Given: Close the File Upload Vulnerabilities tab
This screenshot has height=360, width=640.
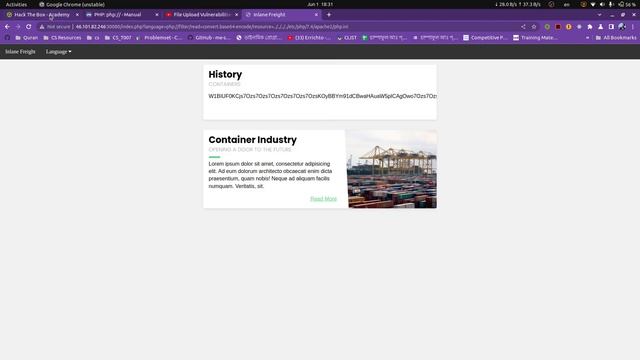Looking at the screenshot, I should pos(236,15).
